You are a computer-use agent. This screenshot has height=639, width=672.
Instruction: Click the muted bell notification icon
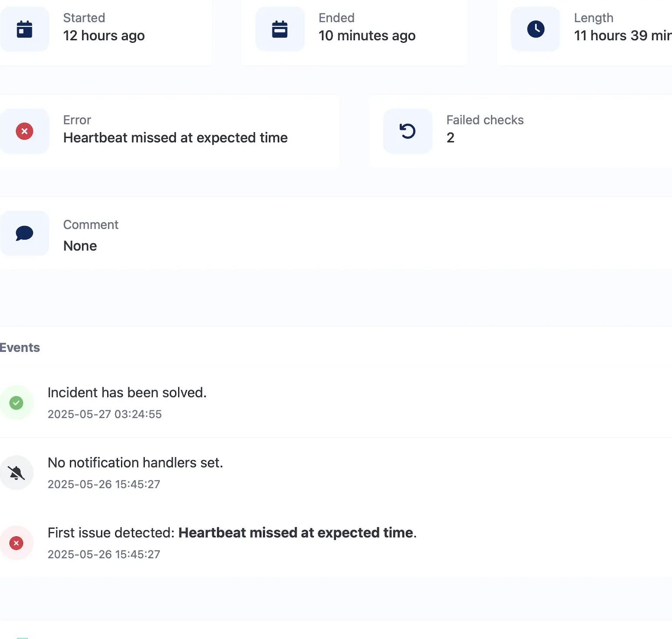point(17,473)
